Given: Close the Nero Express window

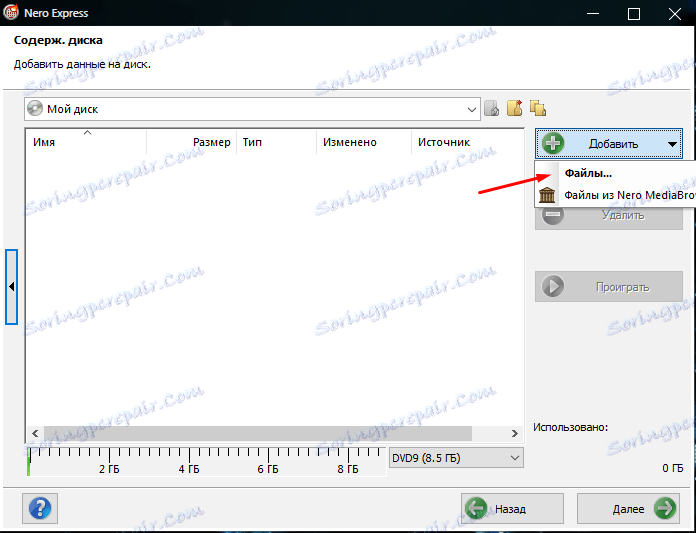Looking at the screenshot, I should 675,14.
